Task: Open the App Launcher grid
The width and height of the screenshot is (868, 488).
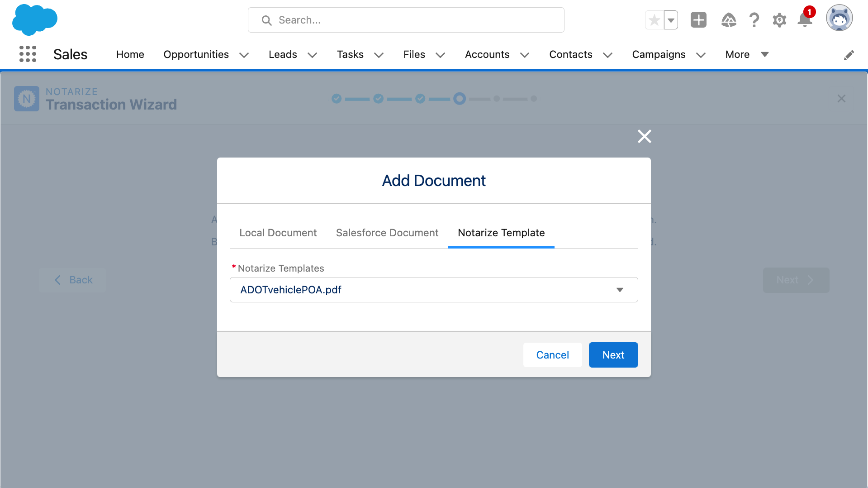Action: [x=27, y=54]
